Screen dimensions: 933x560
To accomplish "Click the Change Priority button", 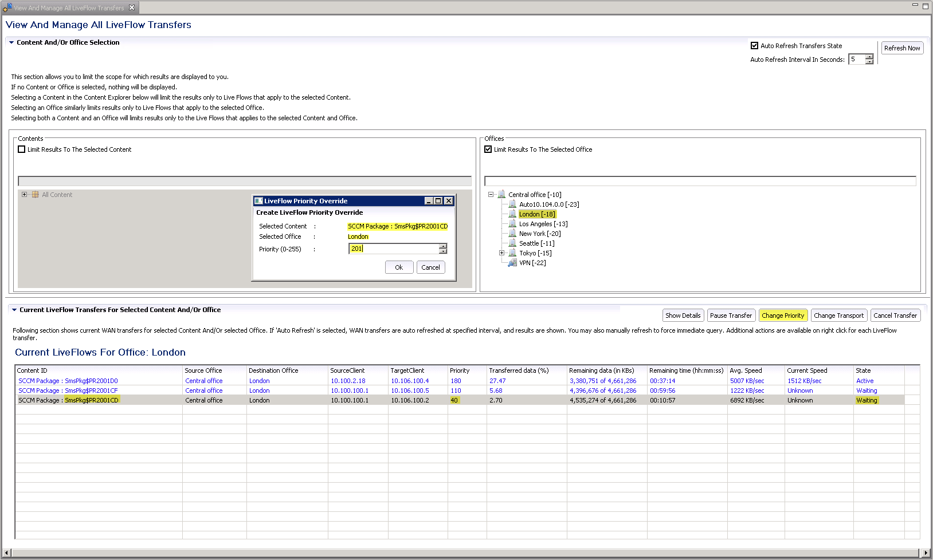I will (783, 316).
